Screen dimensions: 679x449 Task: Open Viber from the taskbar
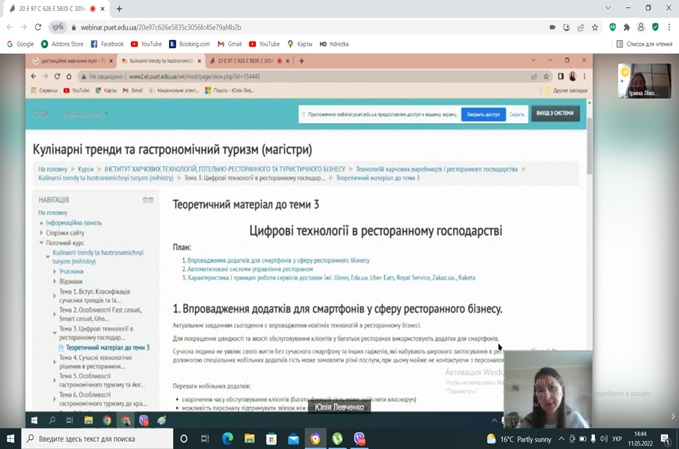[x=359, y=439]
